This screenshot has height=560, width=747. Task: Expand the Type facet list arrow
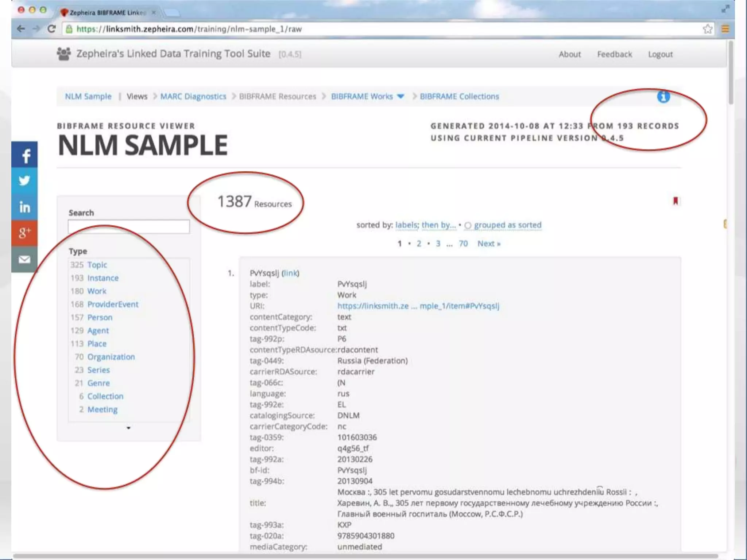click(x=128, y=428)
